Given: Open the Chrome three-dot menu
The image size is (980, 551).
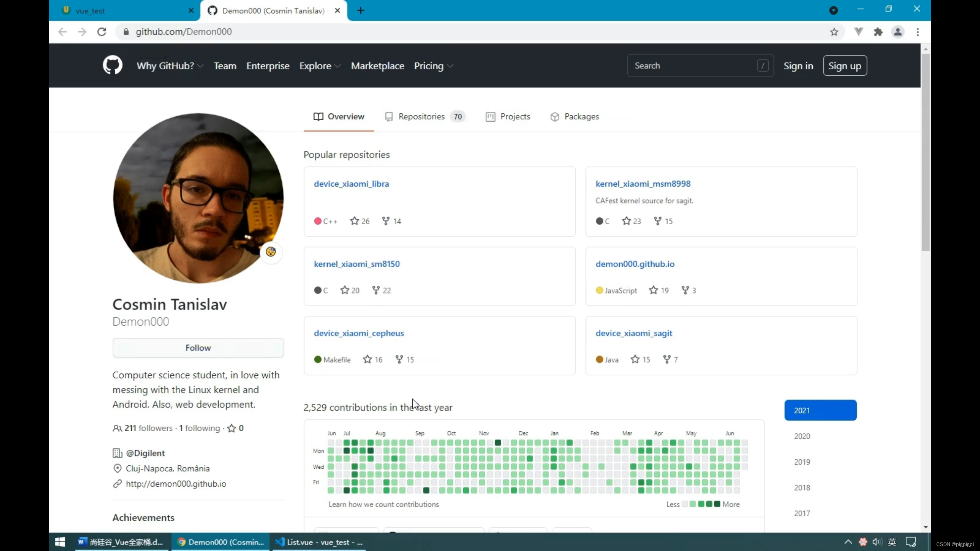Looking at the screenshot, I should click(x=918, y=32).
